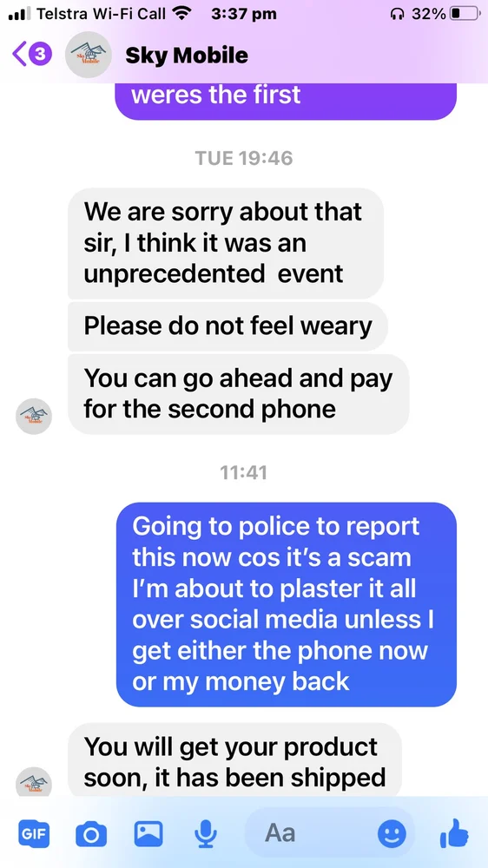
Task: Select the 'Going to police' blue message
Action: click(x=287, y=604)
